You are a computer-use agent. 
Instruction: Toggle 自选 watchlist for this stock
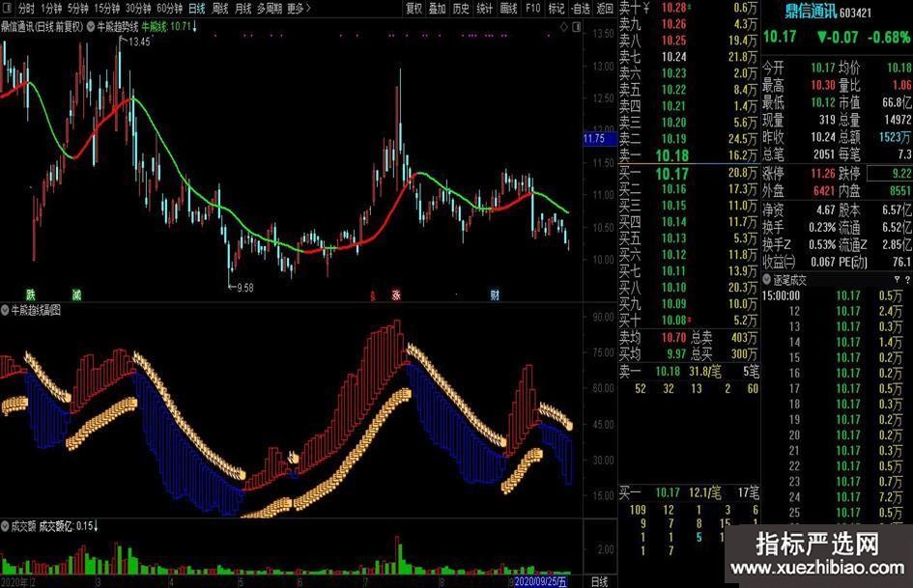click(x=581, y=8)
